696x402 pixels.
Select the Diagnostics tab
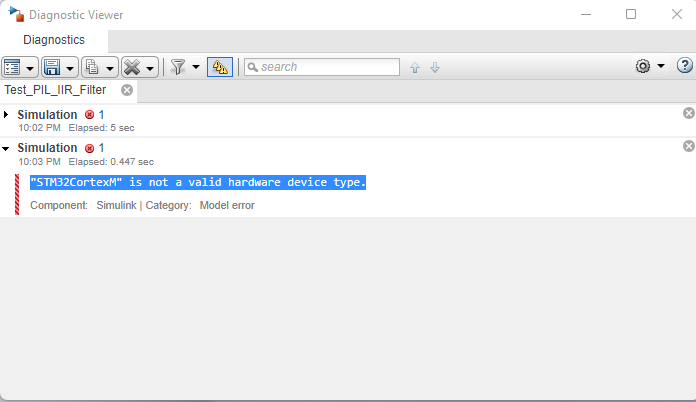(54, 40)
